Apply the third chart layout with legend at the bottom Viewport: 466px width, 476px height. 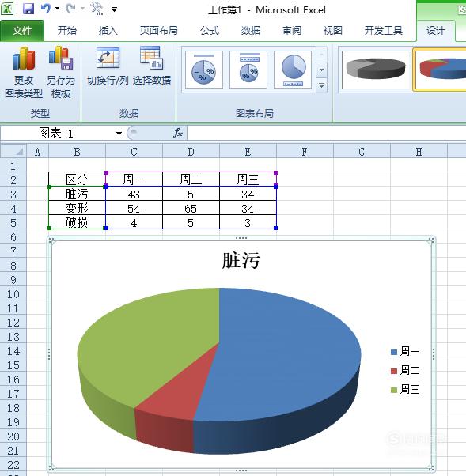click(x=293, y=70)
